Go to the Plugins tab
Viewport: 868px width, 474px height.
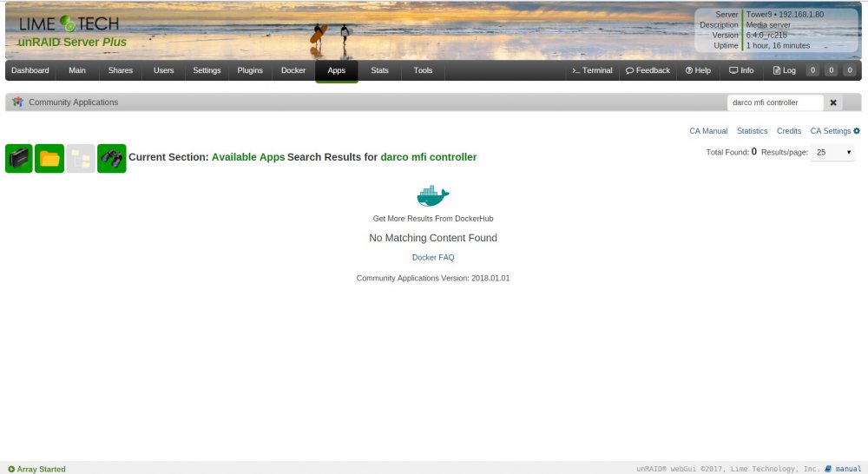250,70
